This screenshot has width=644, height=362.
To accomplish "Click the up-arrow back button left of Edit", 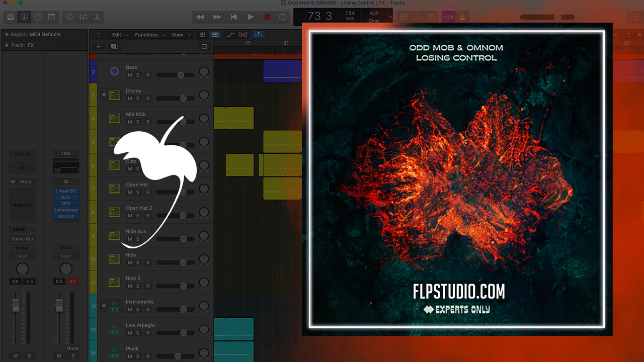I will coord(98,35).
